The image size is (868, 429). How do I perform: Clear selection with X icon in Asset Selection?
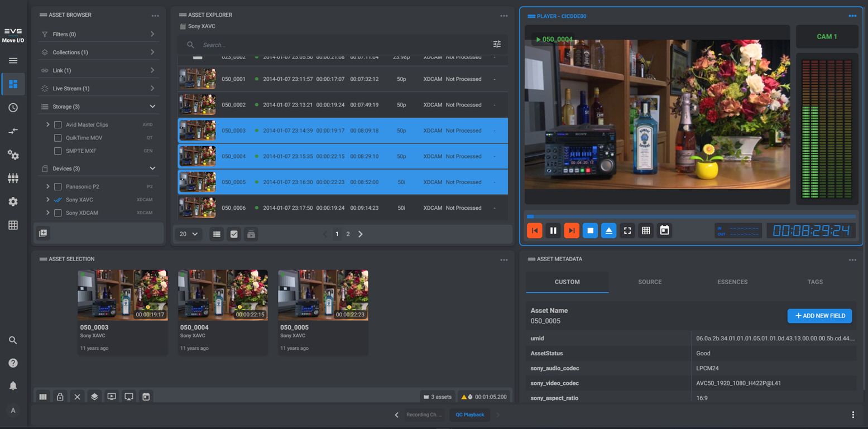[x=77, y=397]
